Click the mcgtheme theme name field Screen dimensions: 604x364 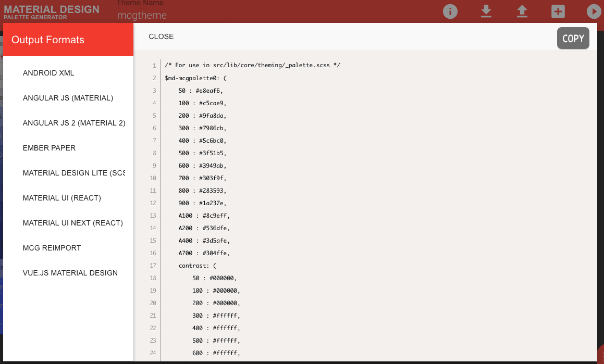pos(142,15)
